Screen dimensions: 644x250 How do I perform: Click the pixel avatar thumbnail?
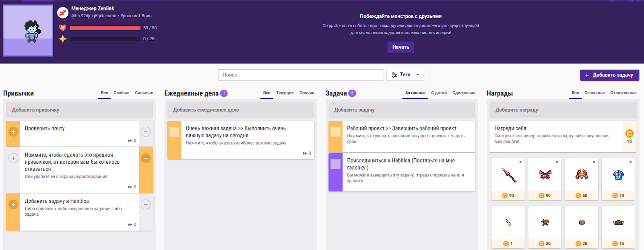click(x=28, y=31)
